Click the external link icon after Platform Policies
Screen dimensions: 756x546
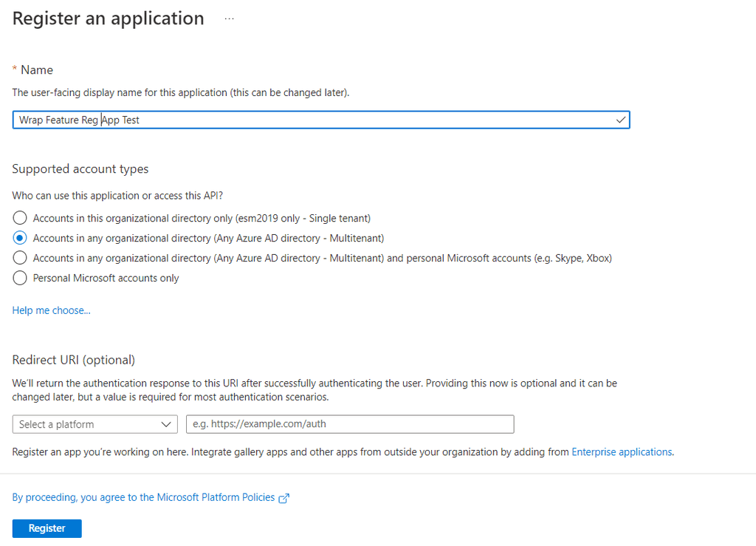tap(284, 498)
